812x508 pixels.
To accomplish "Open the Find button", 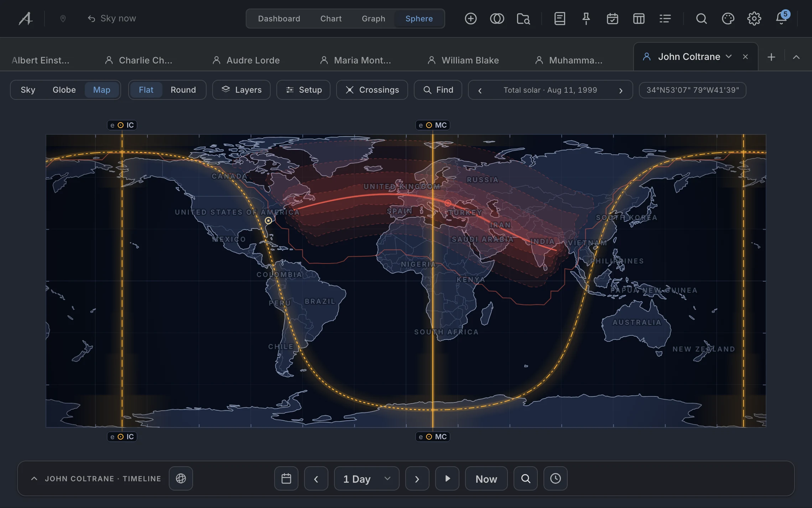I will pyautogui.click(x=438, y=90).
